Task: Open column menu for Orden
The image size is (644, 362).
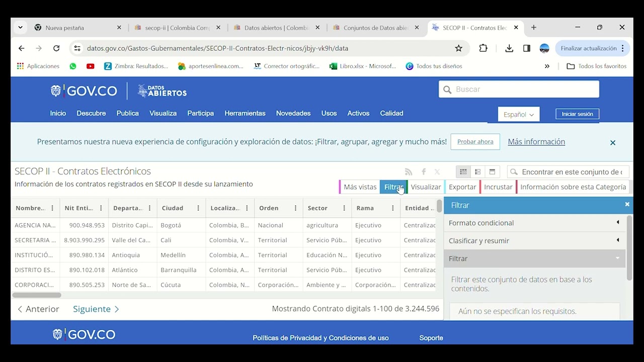Action: pyautogui.click(x=295, y=208)
